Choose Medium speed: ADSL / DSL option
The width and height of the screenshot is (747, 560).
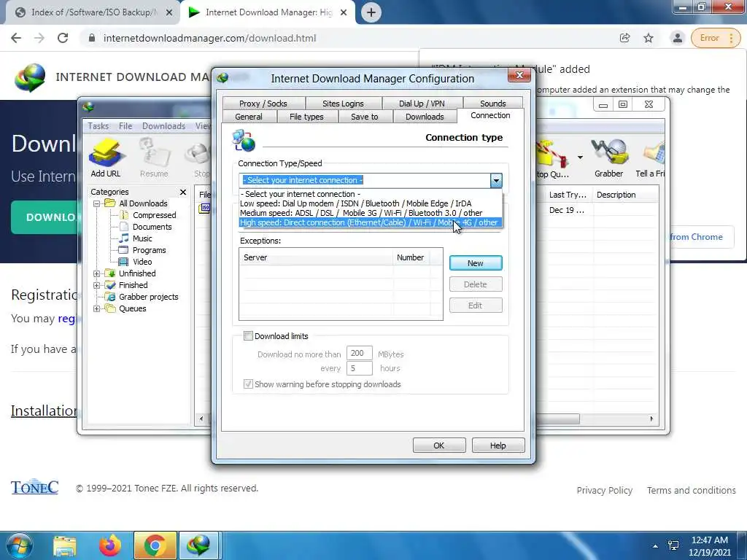[370, 213]
